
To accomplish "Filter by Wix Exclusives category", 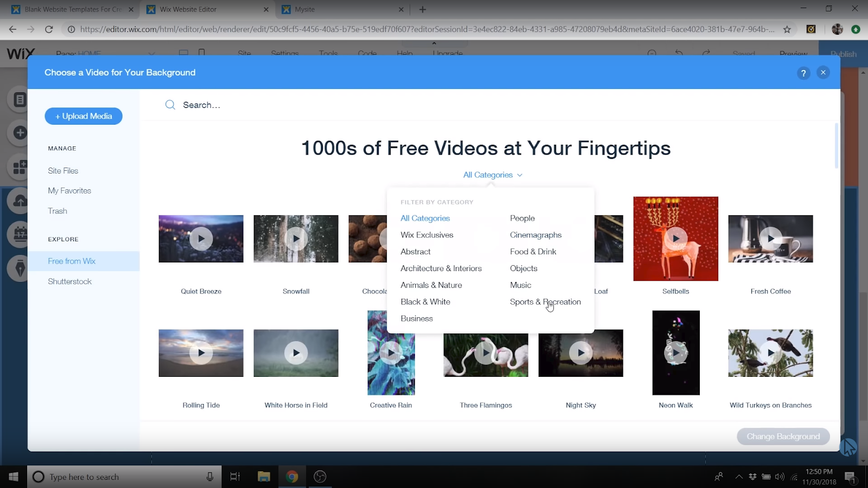I will coord(427,235).
